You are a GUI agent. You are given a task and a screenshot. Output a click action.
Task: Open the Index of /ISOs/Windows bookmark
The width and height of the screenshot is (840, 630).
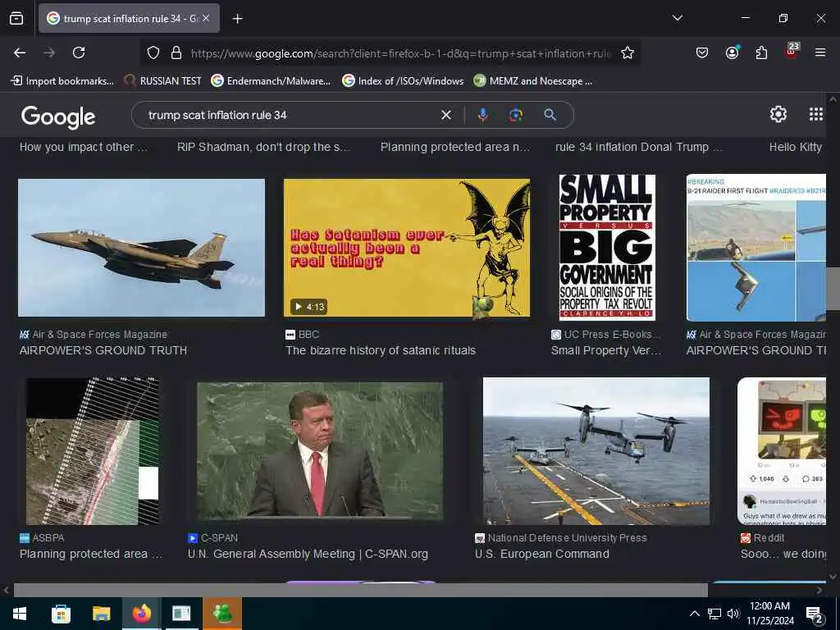click(x=403, y=81)
